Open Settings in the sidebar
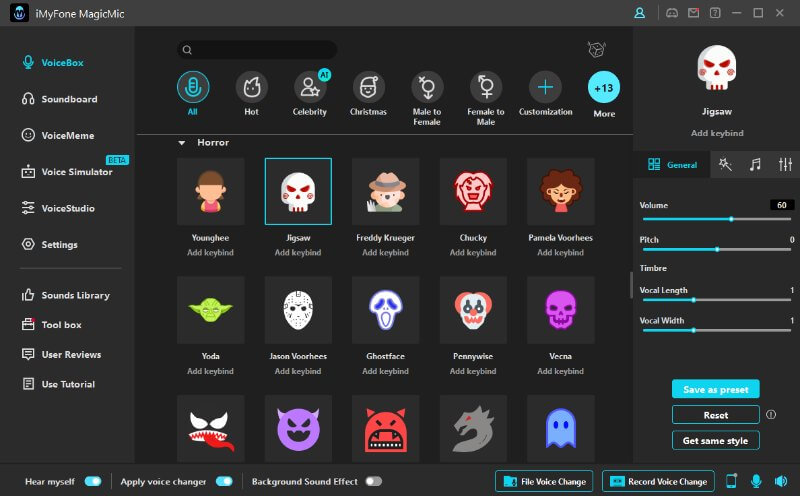Image resolution: width=800 pixels, height=496 pixels. 49,244
